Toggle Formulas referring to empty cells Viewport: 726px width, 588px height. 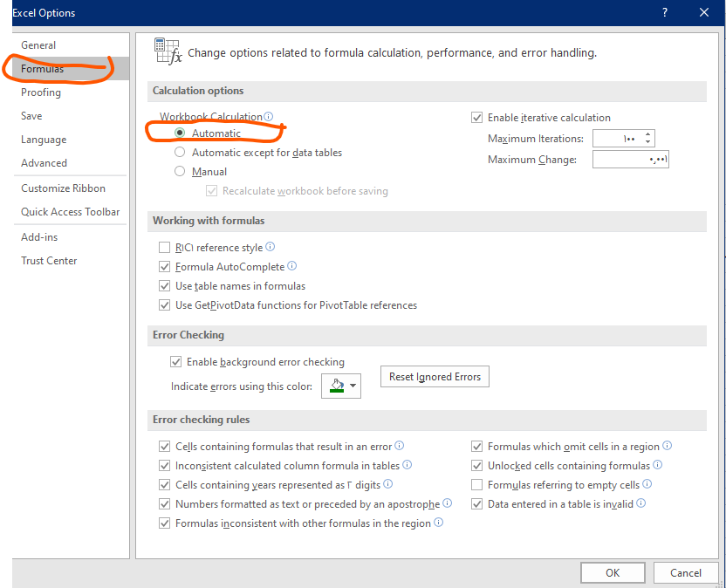[477, 485]
